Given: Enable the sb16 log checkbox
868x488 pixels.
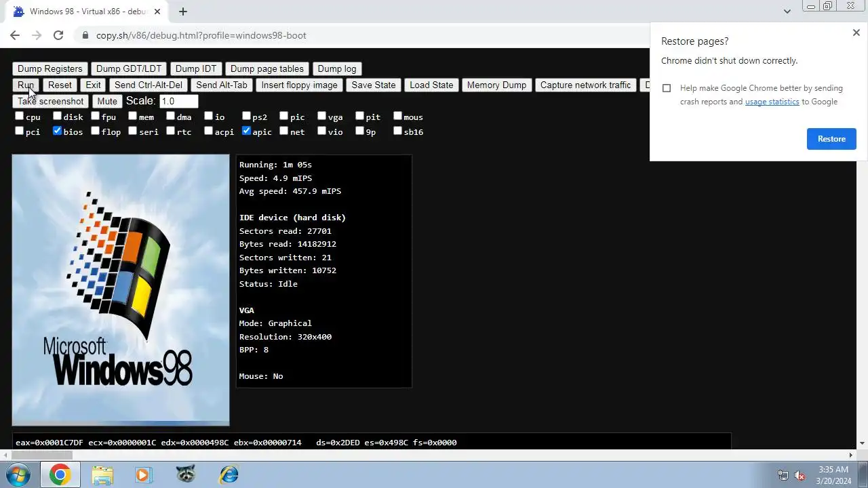Looking at the screenshot, I should click(398, 131).
